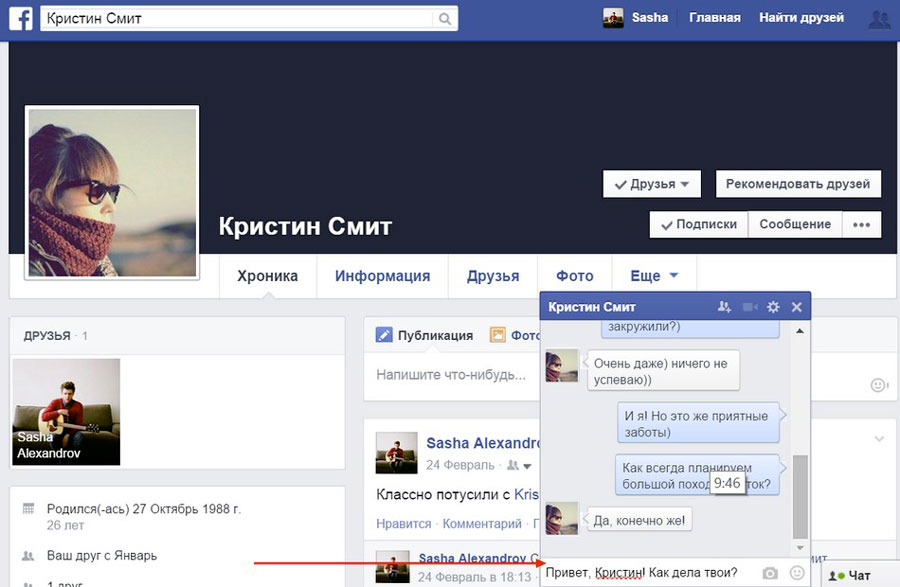
Task: Add friends to chat icon
Action: [724, 307]
